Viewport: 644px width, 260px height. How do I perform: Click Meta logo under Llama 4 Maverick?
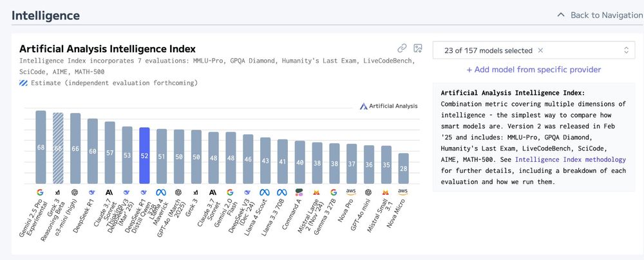coord(161,192)
